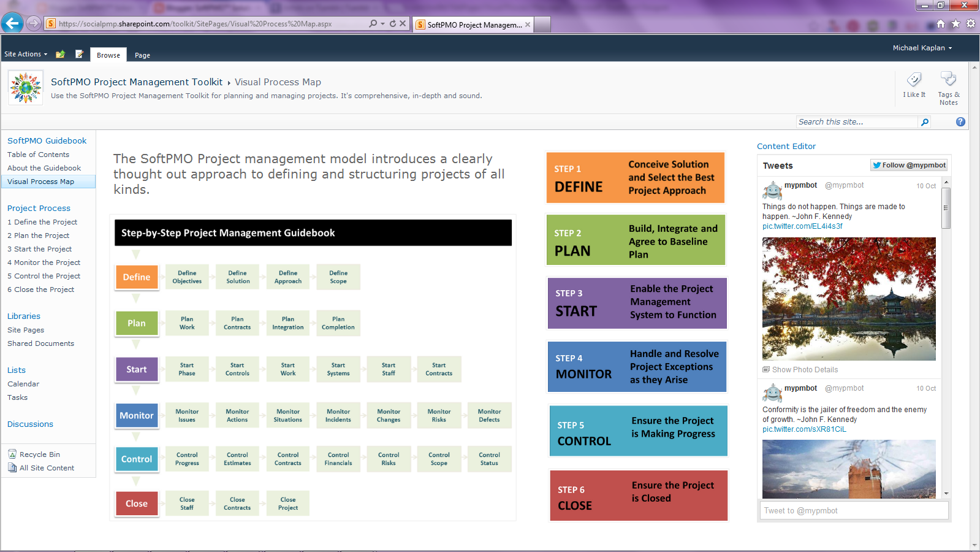Viewport: 980px width, 552px height.
Task: Click the orange Define process button
Action: [137, 277]
